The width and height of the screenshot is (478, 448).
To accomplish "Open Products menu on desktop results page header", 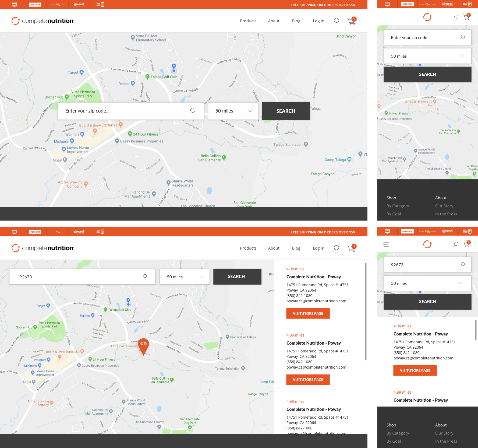I will pos(248,248).
